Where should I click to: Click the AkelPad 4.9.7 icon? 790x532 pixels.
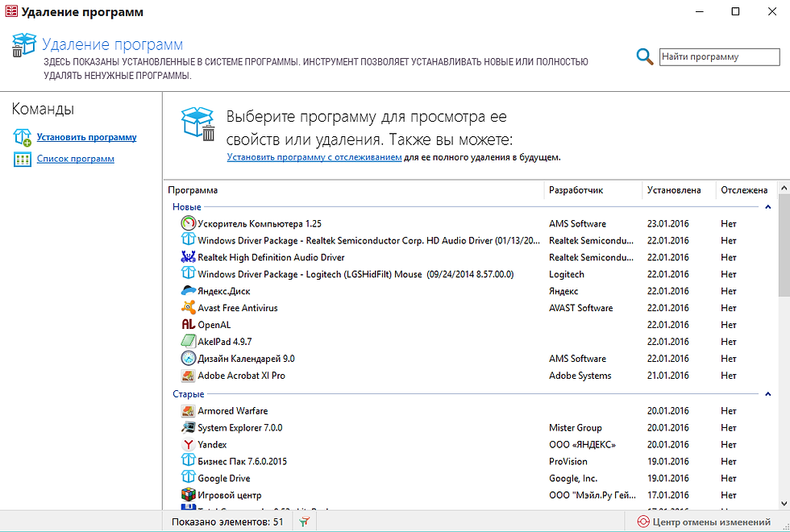click(x=188, y=341)
